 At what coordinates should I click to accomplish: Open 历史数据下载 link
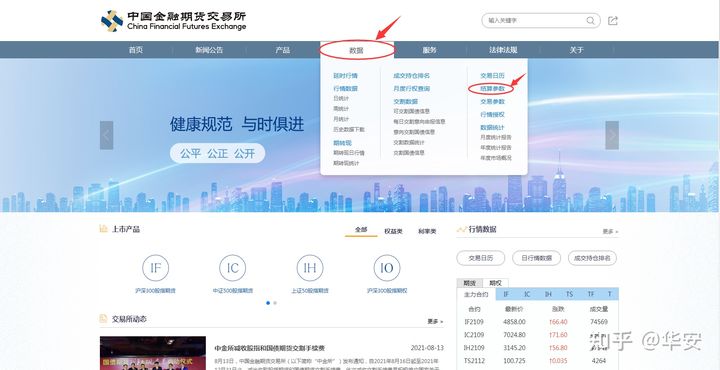349,129
